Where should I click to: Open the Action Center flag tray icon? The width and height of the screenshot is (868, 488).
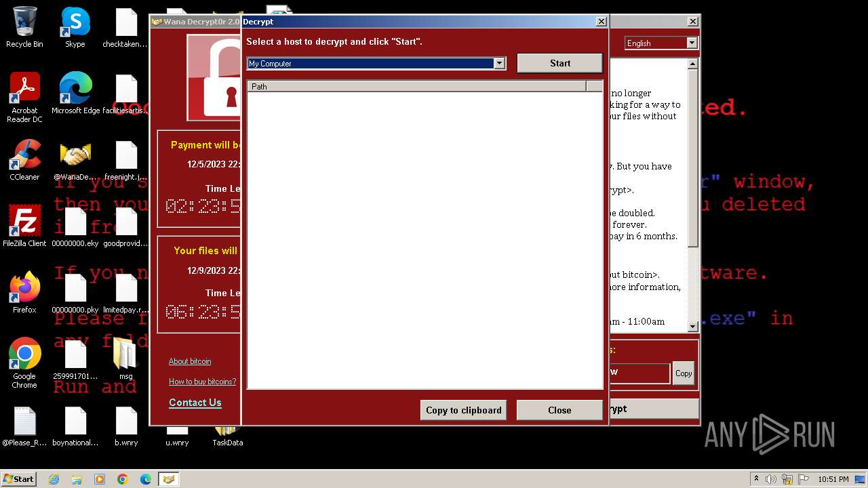pyautogui.click(x=804, y=479)
